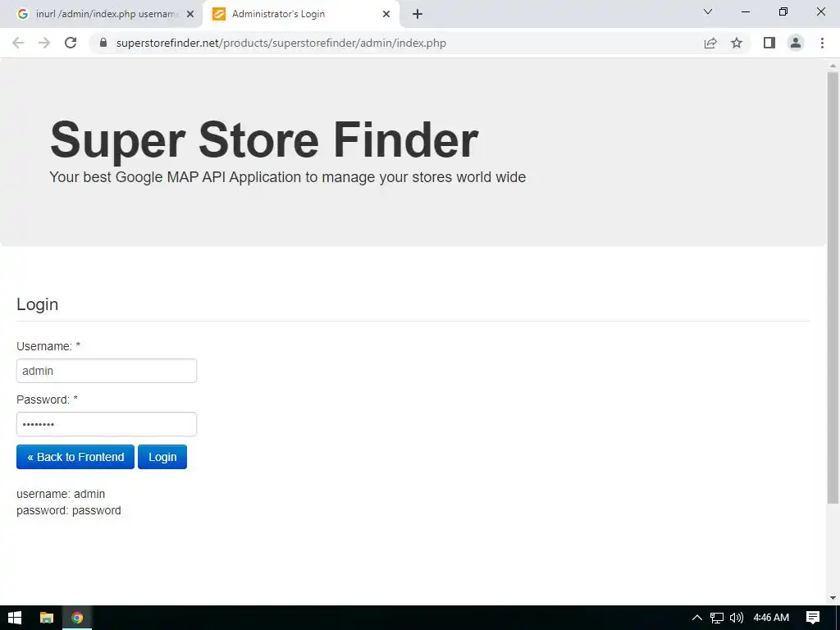
Task: Restore down the Chrome window
Action: point(783,11)
